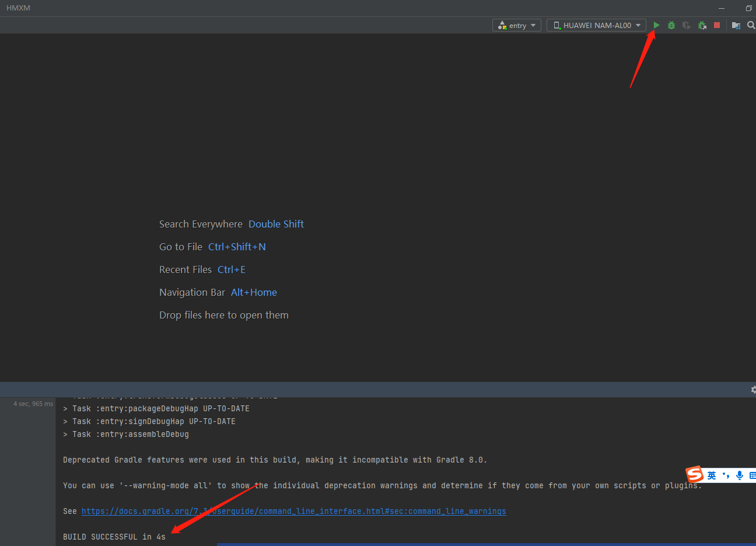Switch Sogou input language 英 button

712,475
